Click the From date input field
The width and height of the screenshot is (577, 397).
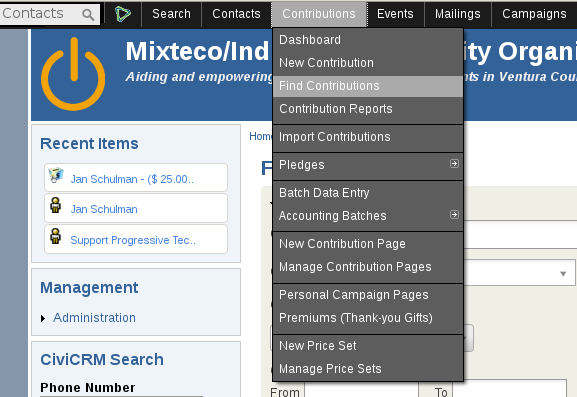click(361, 389)
